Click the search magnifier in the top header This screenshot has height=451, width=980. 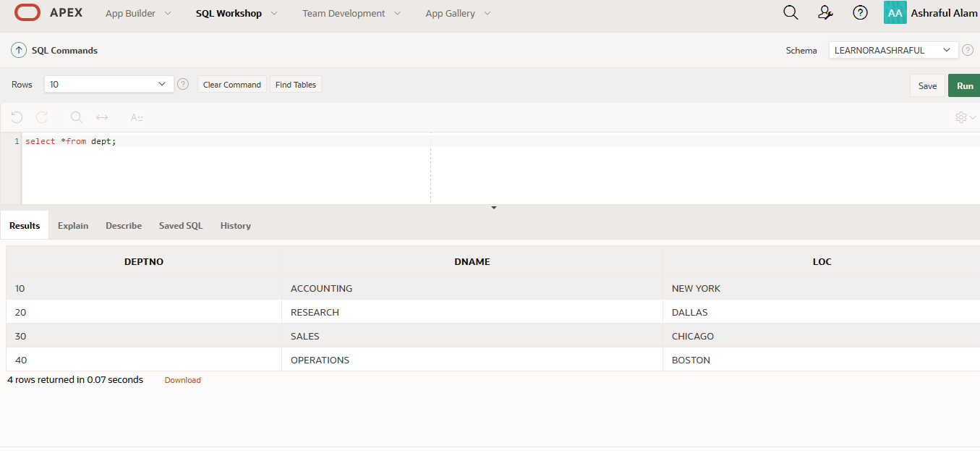[791, 13]
